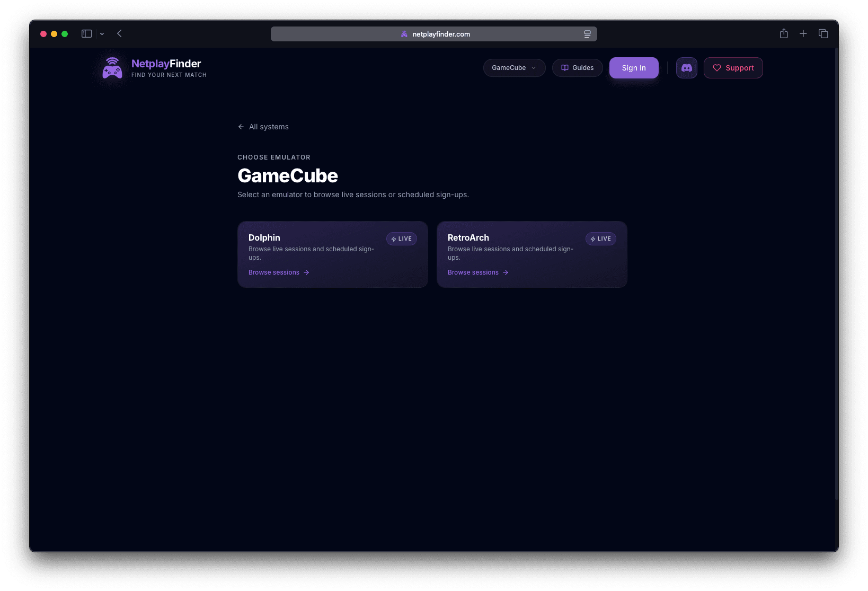The height and width of the screenshot is (591, 868).
Task: Click the Dolphin card description text
Action: coord(312,253)
